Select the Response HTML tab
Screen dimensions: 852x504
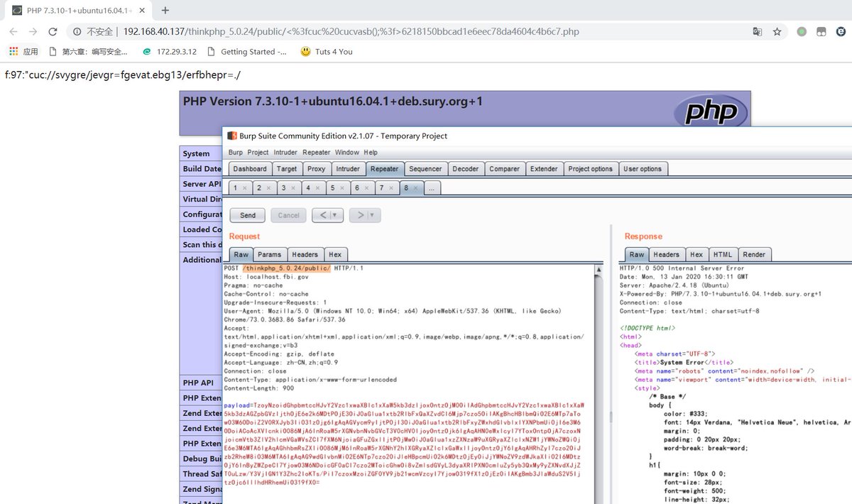(x=723, y=254)
